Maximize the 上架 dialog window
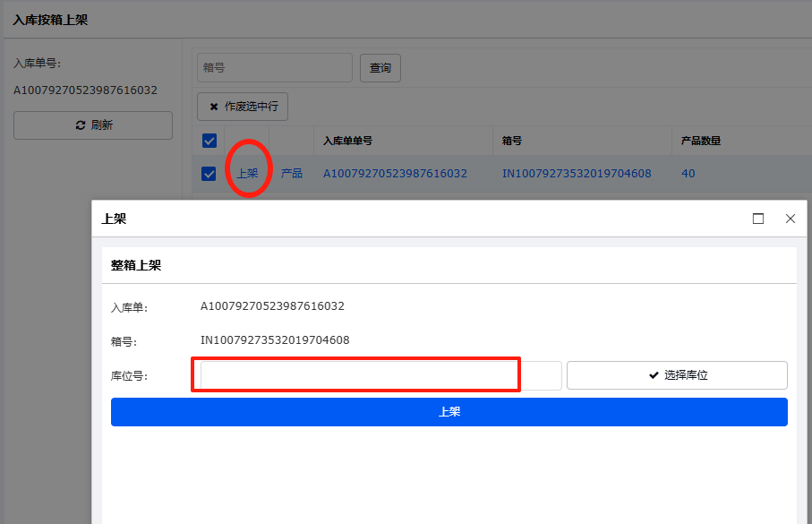The image size is (812, 524). point(758,219)
